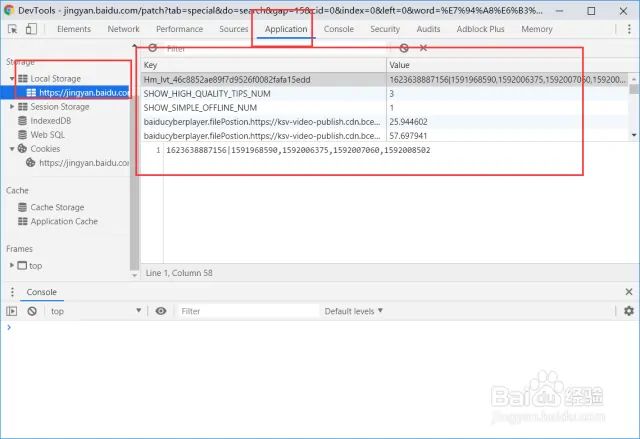Maximize the DevTools window

point(591,11)
